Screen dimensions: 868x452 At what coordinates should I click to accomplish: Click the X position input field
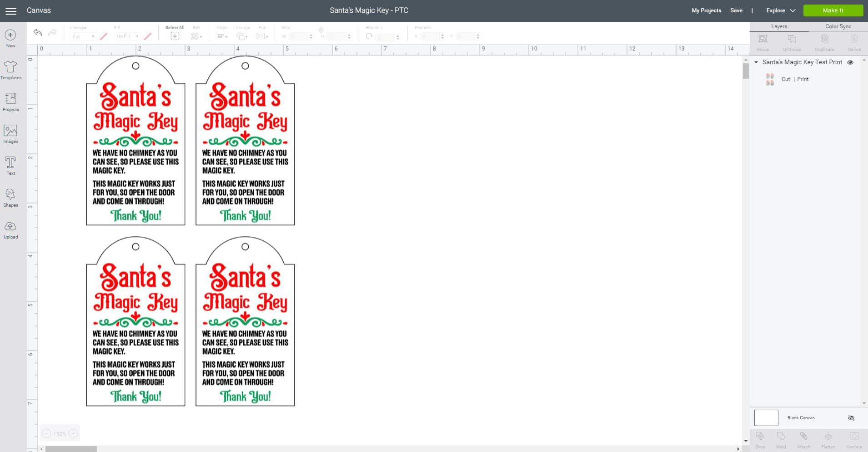[x=430, y=36]
